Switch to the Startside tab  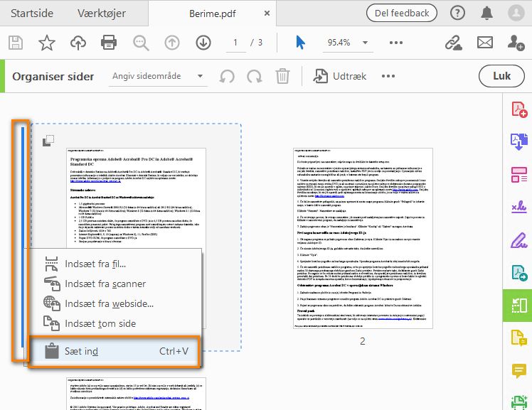(32, 14)
